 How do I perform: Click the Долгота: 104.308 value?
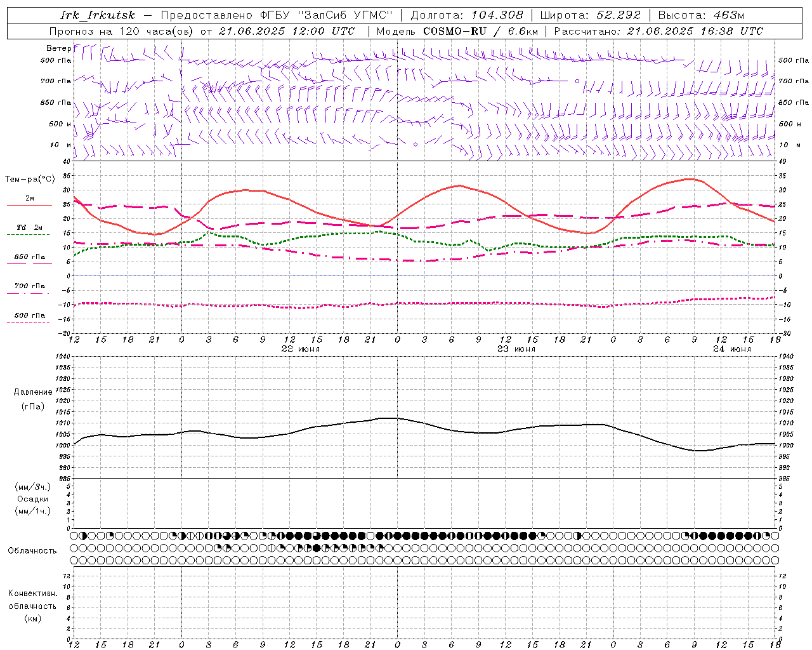tap(467, 15)
